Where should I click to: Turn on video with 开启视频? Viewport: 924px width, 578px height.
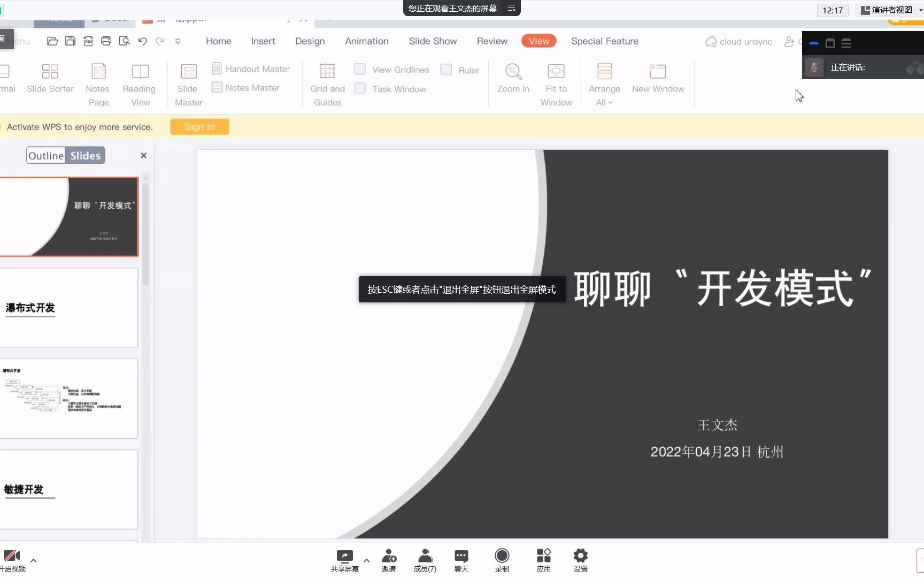[x=12, y=560]
